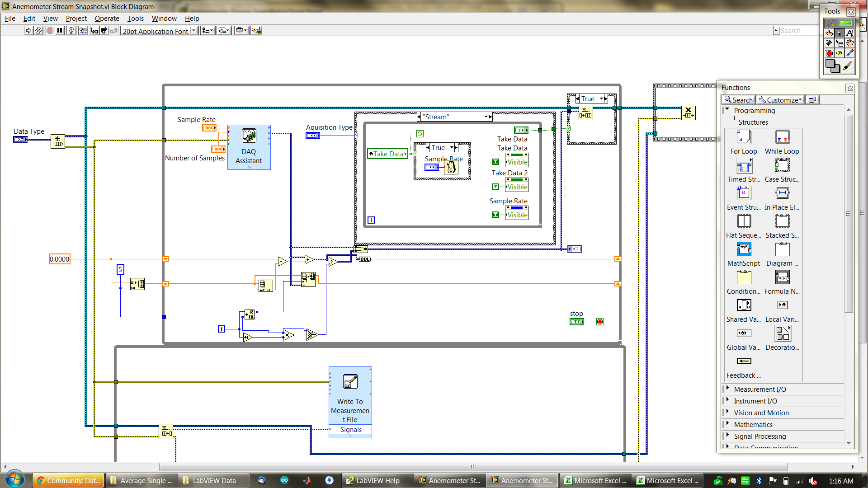Viewport: 868px width, 488px height.
Task: Toggle Retain Wire Values button
Action: [83, 31]
